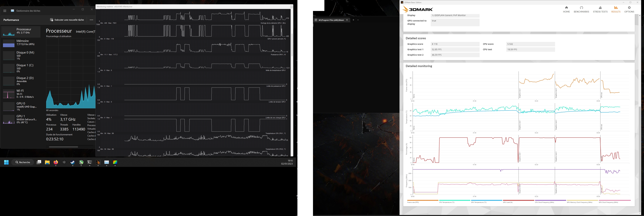The width and height of the screenshot is (644, 216).
Task: Click the 3DMark taskbar icon
Action: point(98,162)
